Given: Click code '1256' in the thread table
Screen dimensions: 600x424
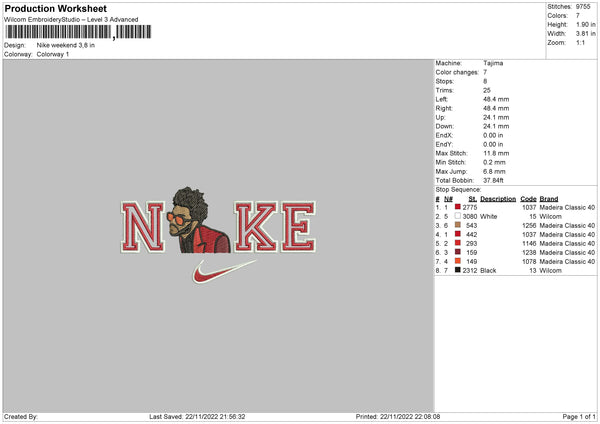Looking at the screenshot, I should click(529, 225).
